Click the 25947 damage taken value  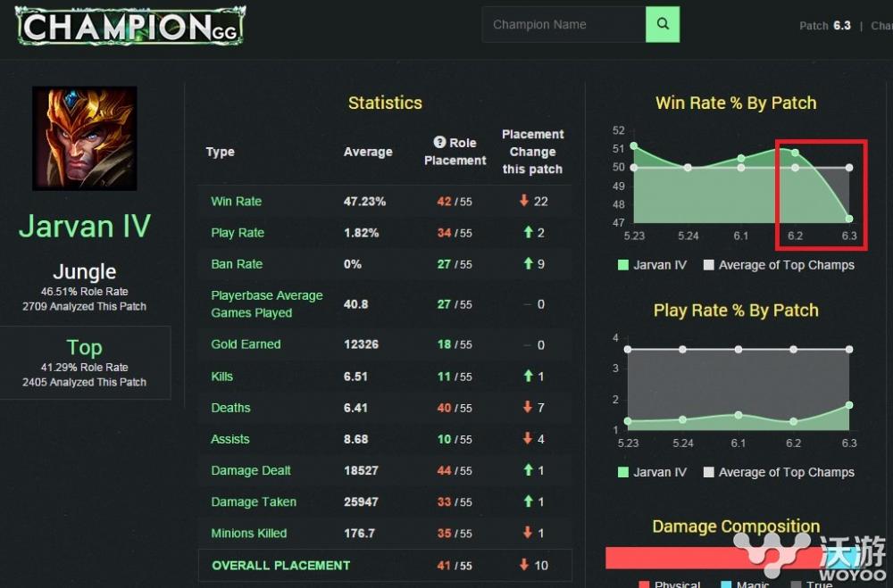pos(361,502)
